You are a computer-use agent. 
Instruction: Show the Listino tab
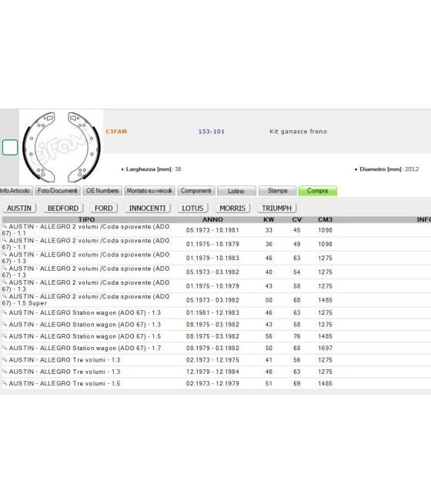point(236,191)
